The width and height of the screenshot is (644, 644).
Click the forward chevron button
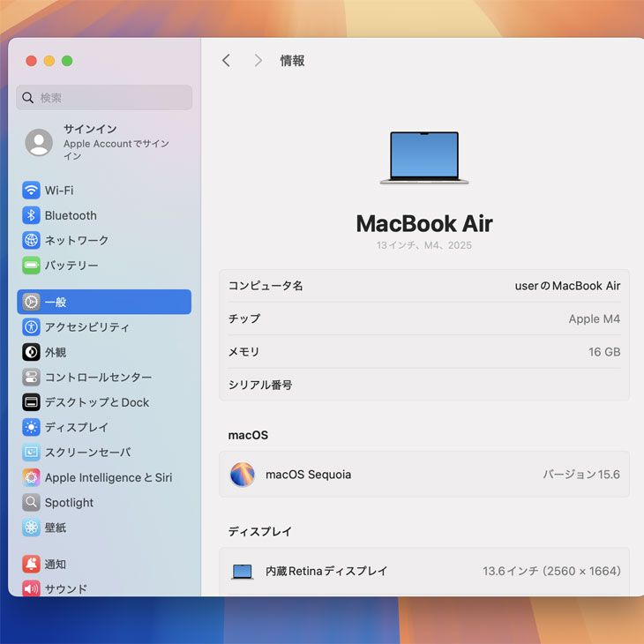pos(258,60)
